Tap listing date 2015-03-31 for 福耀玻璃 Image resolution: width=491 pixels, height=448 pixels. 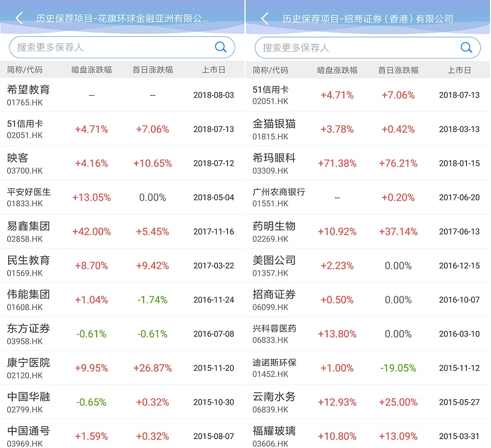(460, 436)
